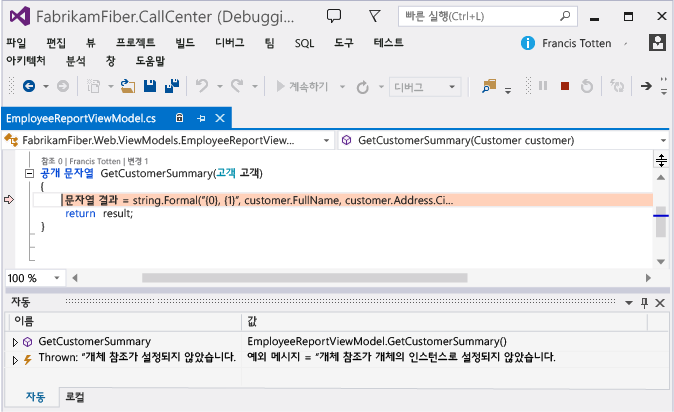Click the split editor icon above scrollbar
674x412 pixels.
661,160
